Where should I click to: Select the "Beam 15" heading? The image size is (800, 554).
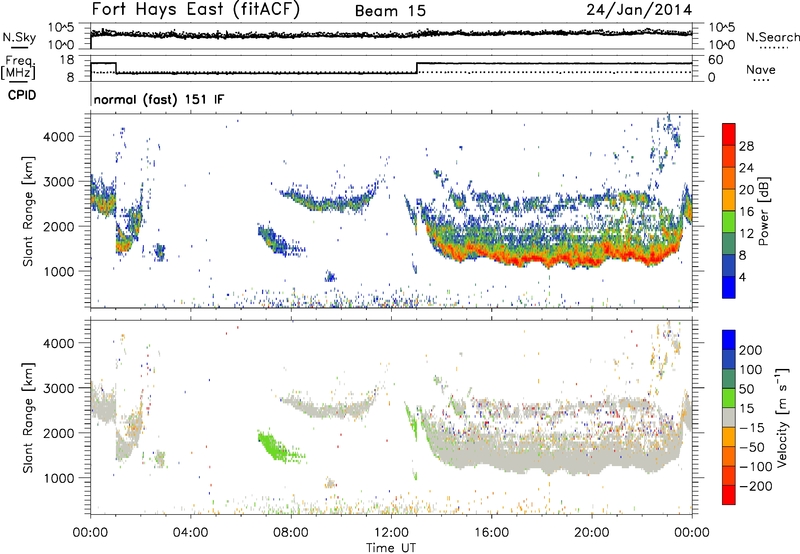(390, 11)
